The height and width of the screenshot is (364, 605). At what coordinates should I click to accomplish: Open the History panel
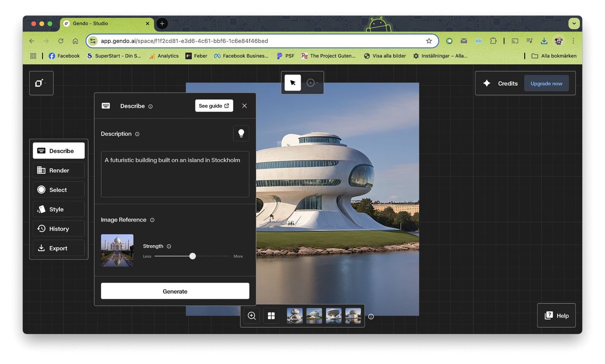click(x=59, y=229)
